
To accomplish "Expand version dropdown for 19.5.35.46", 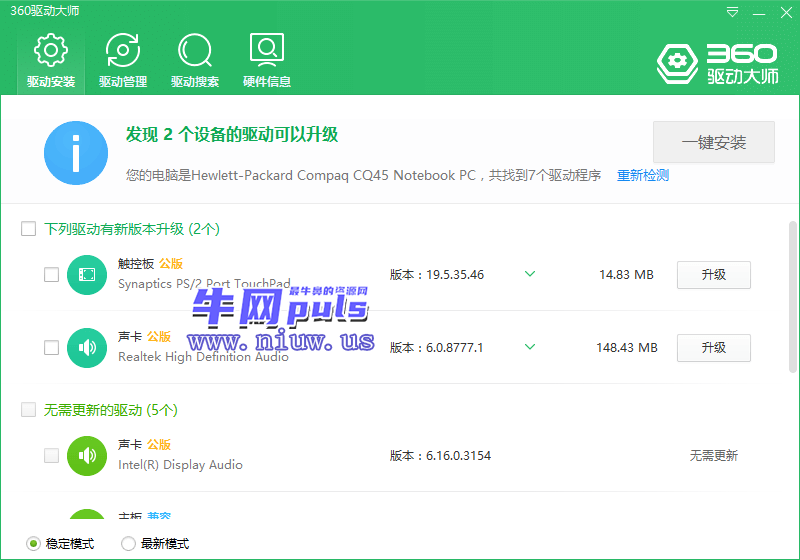I will [x=530, y=274].
